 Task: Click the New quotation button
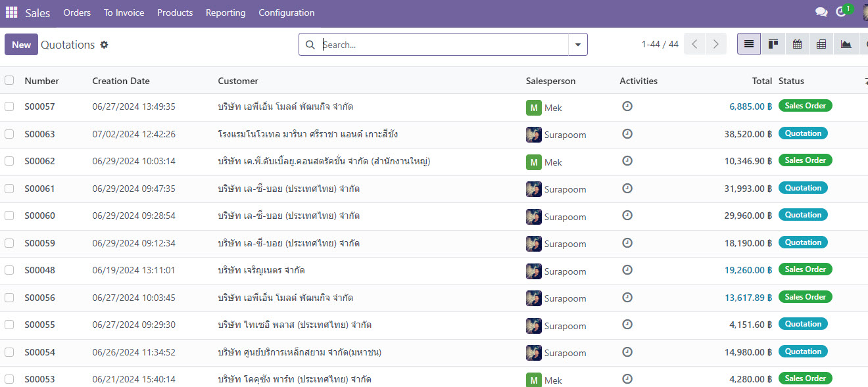pyautogui.click(x=21, y=45)
